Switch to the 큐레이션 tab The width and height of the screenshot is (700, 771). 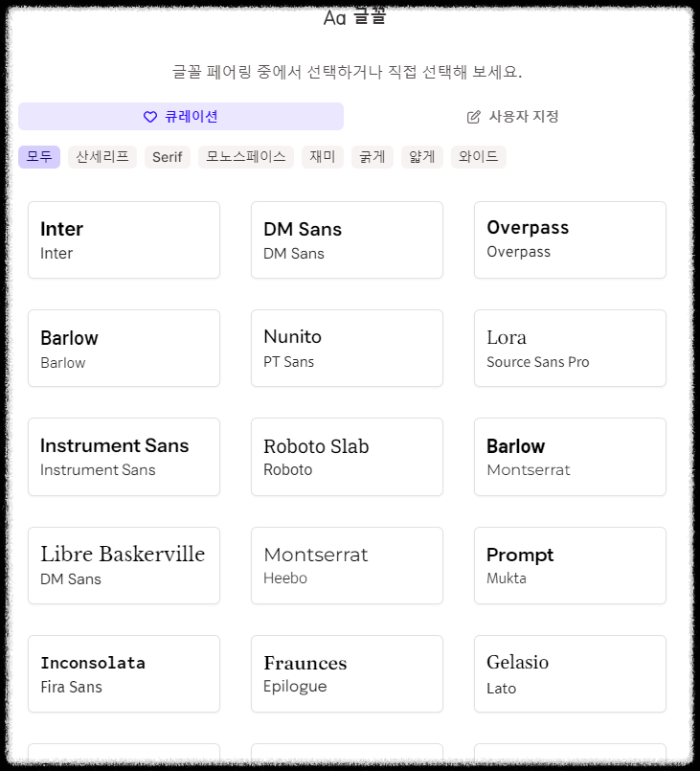click(181, 116)
